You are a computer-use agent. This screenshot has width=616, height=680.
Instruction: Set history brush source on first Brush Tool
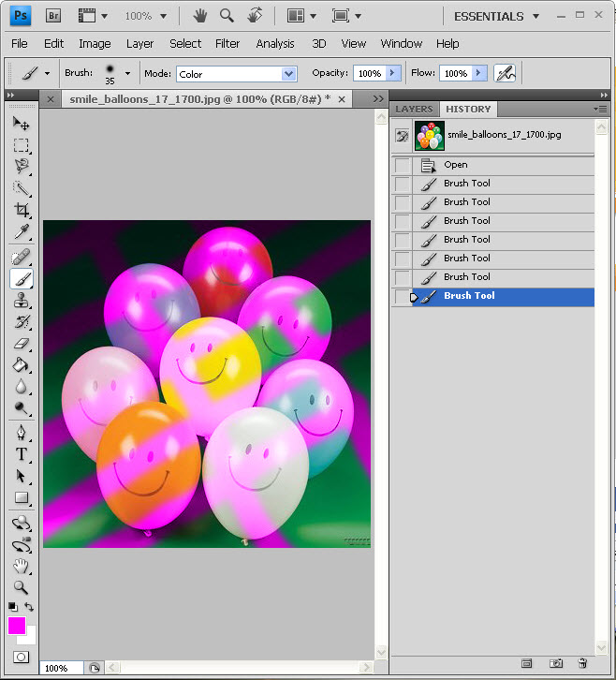coord(402,185)
